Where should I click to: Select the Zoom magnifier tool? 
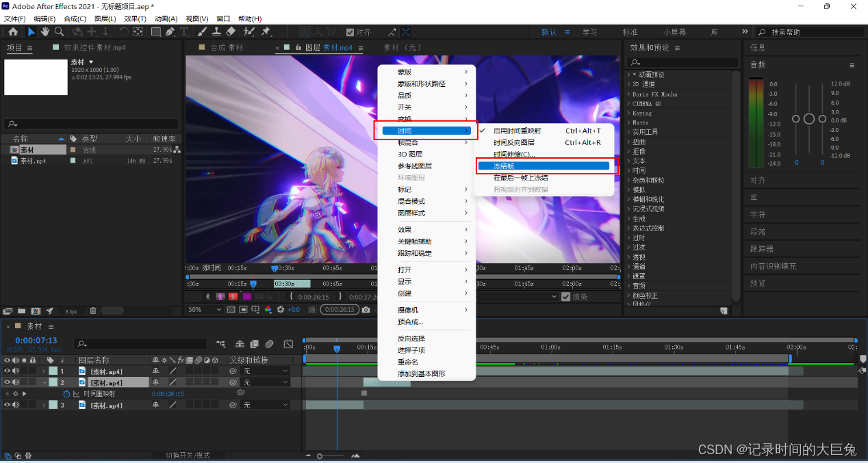pos(58,32)
